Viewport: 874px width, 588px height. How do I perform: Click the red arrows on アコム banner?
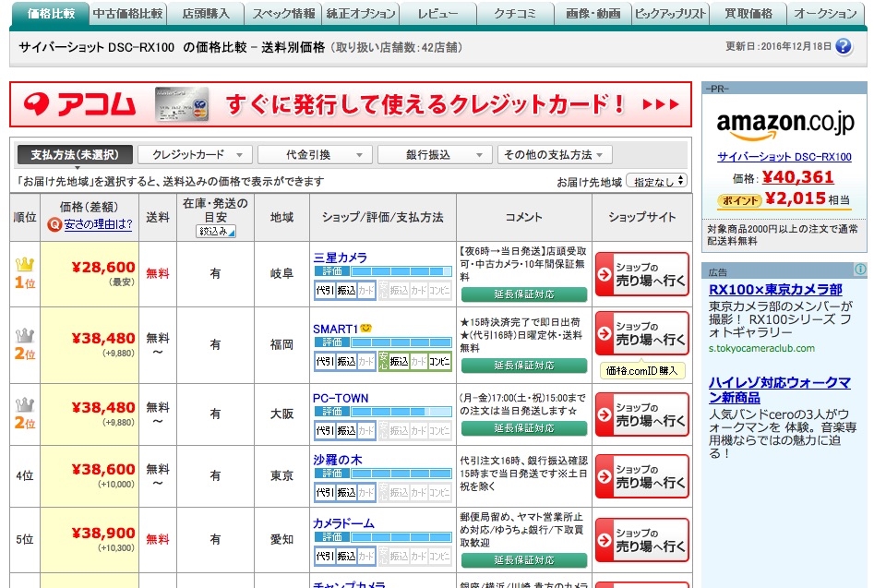(x=661, y=105)
